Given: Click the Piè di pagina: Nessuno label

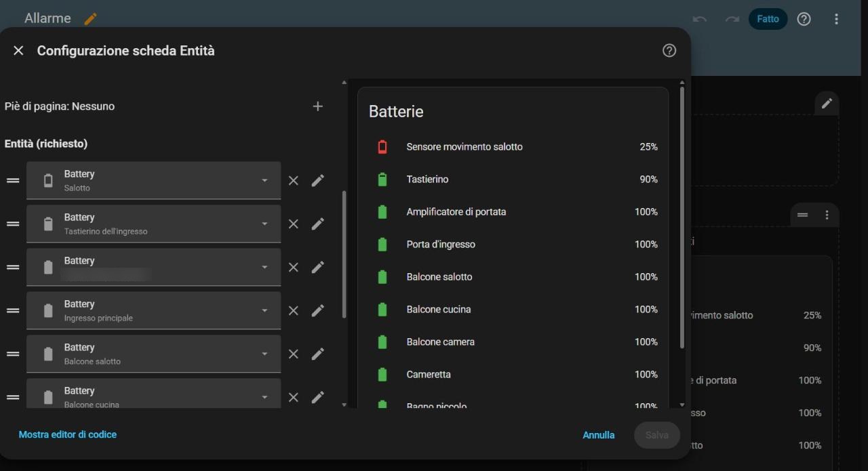Looking at the screenshot, I should tap(60, 106).
